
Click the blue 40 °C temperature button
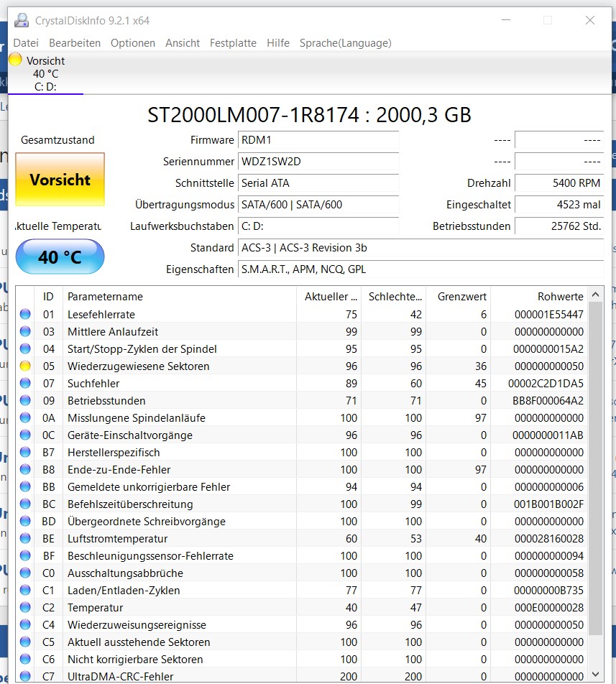point(60,256)
